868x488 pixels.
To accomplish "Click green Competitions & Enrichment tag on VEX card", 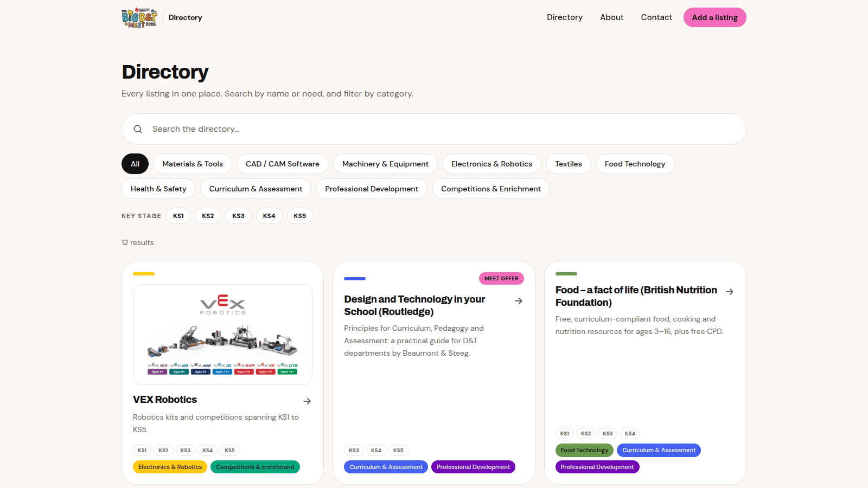I will [x=255, y=467].
